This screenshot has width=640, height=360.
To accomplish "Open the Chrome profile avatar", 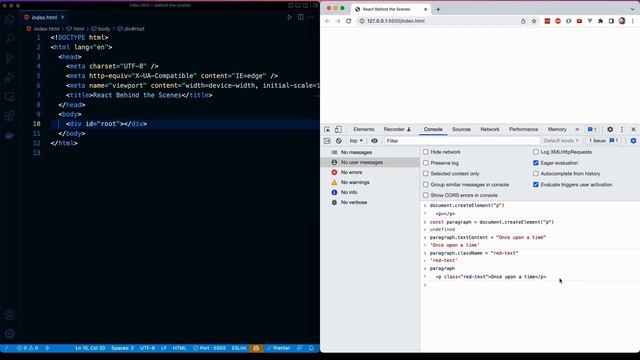I will (622, 21).
